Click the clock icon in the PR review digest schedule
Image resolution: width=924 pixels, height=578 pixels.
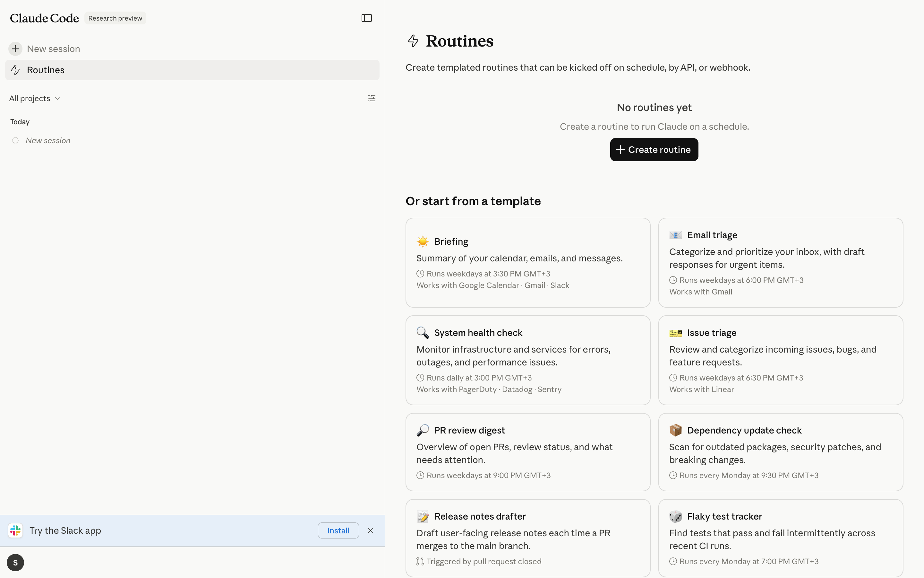pyautogui.click(x=420, y=475)
